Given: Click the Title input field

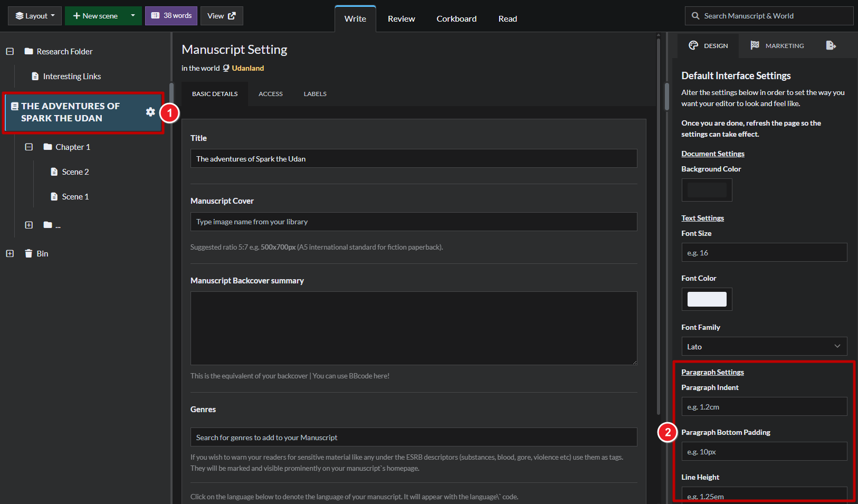Looking at the screenshot, I should click(x=414, y=158).
